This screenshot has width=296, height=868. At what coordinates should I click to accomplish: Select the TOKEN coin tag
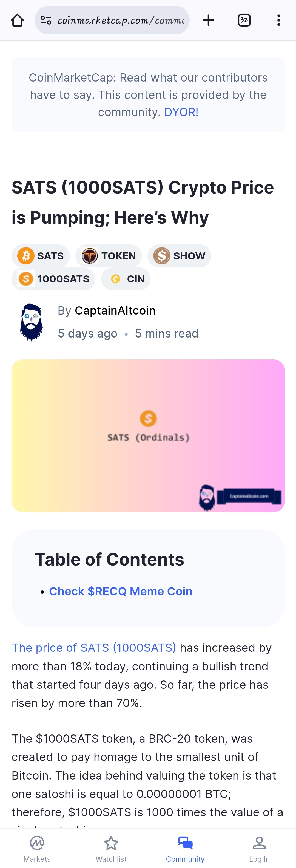point(108,256)
